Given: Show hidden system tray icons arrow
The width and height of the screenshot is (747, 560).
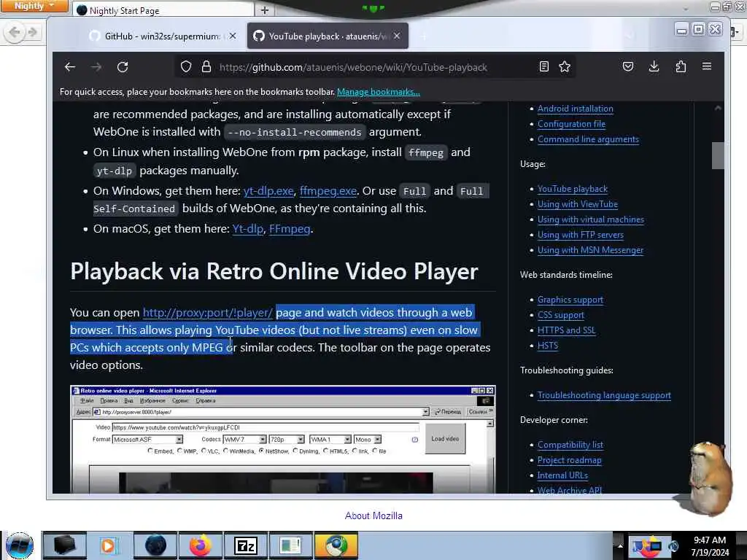Looking at the screenshot, I should (620, 545).
